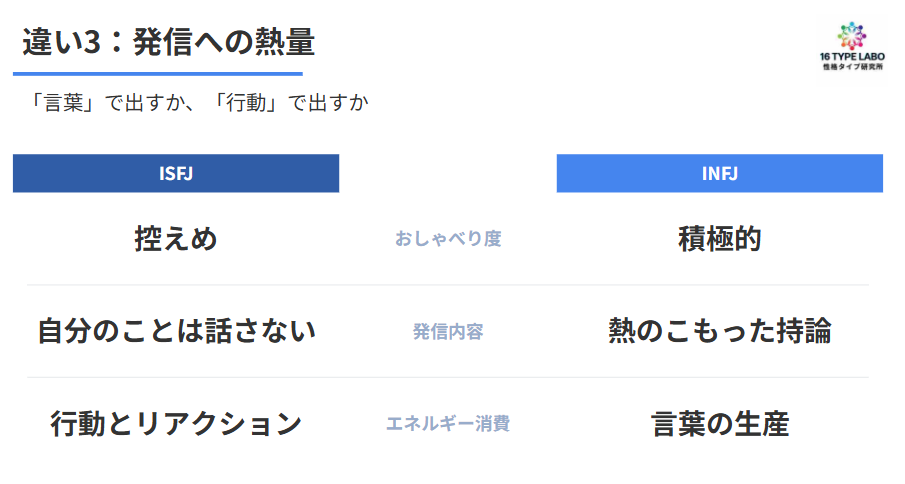
Task: Click the 積極的 cell under INFJ
Action: point(719,239)
